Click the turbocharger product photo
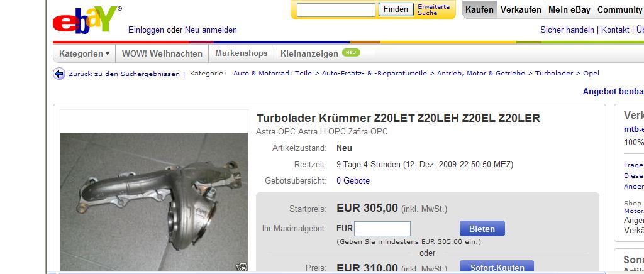 pos(154,202)
